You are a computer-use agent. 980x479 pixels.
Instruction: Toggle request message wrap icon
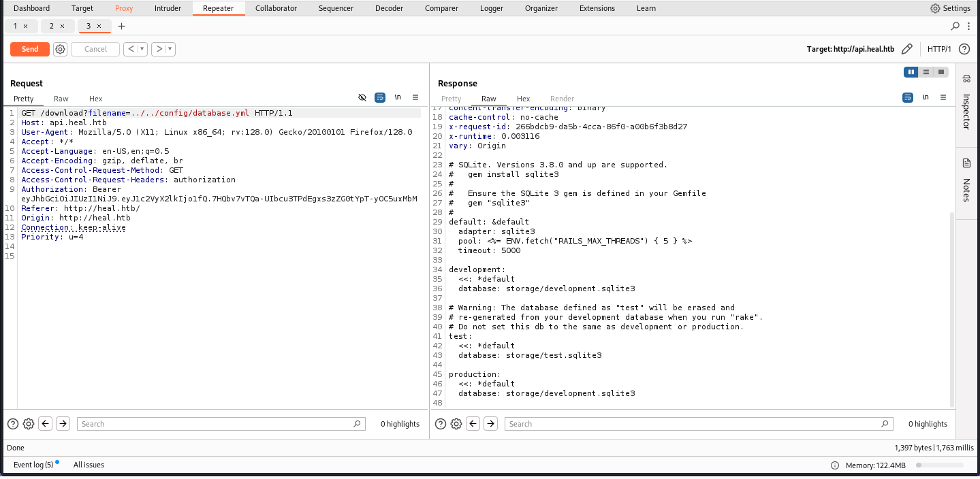click(380, 98)
